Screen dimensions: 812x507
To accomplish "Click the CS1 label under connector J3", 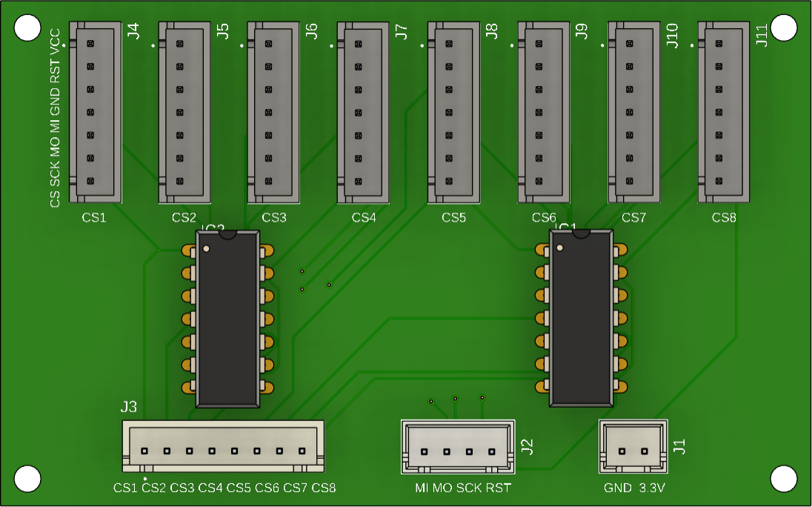I will (125, 488).
